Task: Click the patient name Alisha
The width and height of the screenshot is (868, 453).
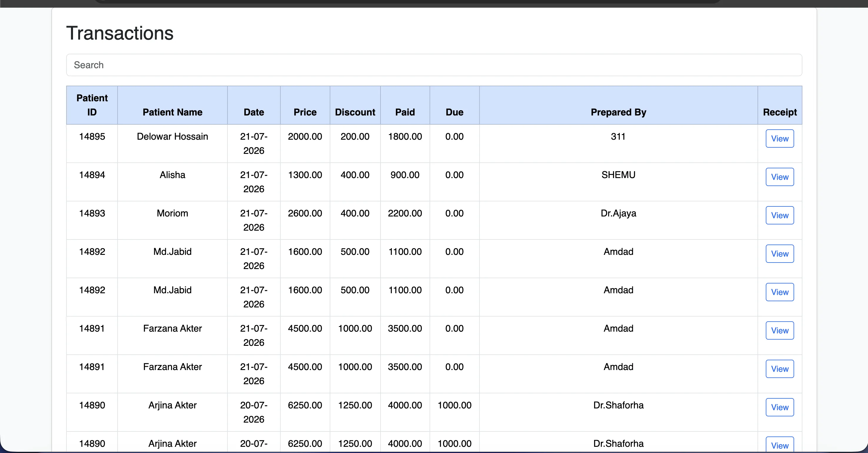Action: (173, 175)
